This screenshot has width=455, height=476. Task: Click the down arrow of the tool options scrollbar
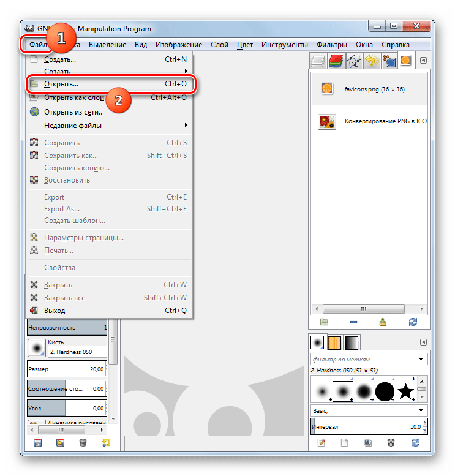[x=113, y=418]
